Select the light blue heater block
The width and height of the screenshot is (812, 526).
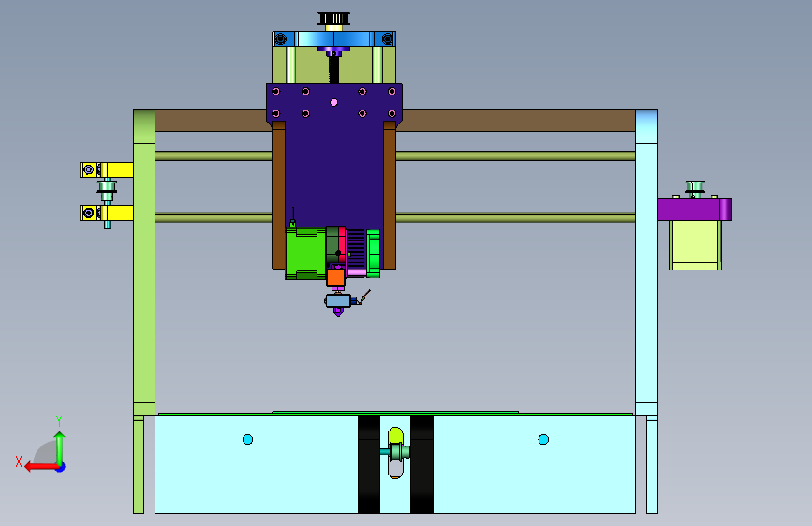click(338, 300)
